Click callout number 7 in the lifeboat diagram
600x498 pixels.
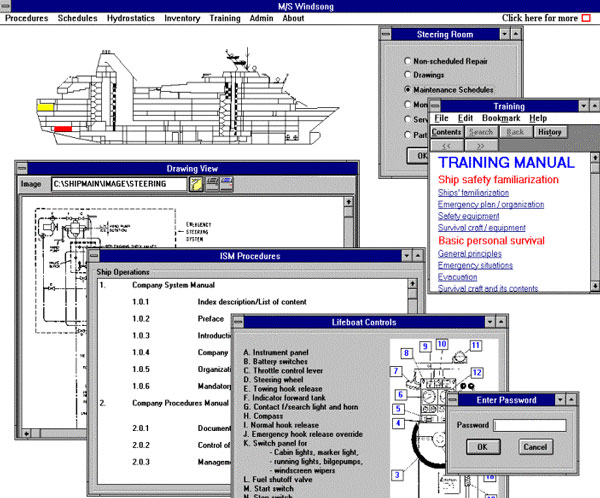coord(396,371)
